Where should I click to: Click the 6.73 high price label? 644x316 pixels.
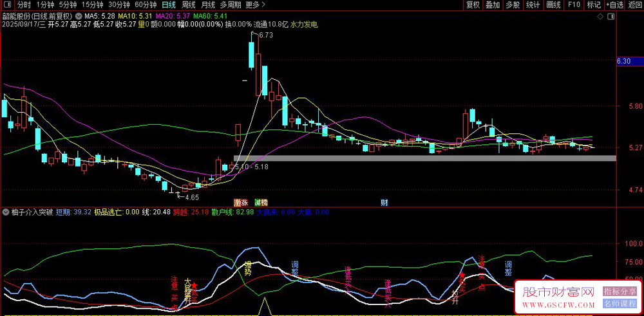pyautogui.click(x=266, y=35)
